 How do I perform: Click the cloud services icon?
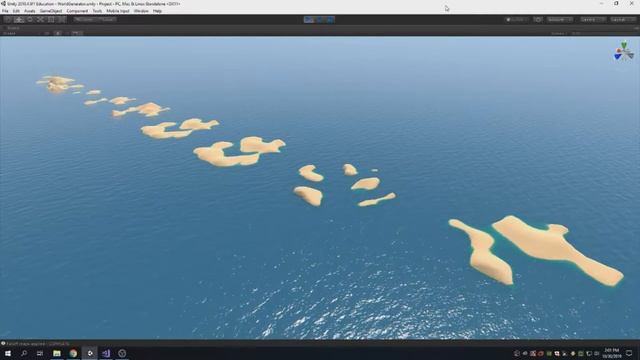[x=538, y=19]
